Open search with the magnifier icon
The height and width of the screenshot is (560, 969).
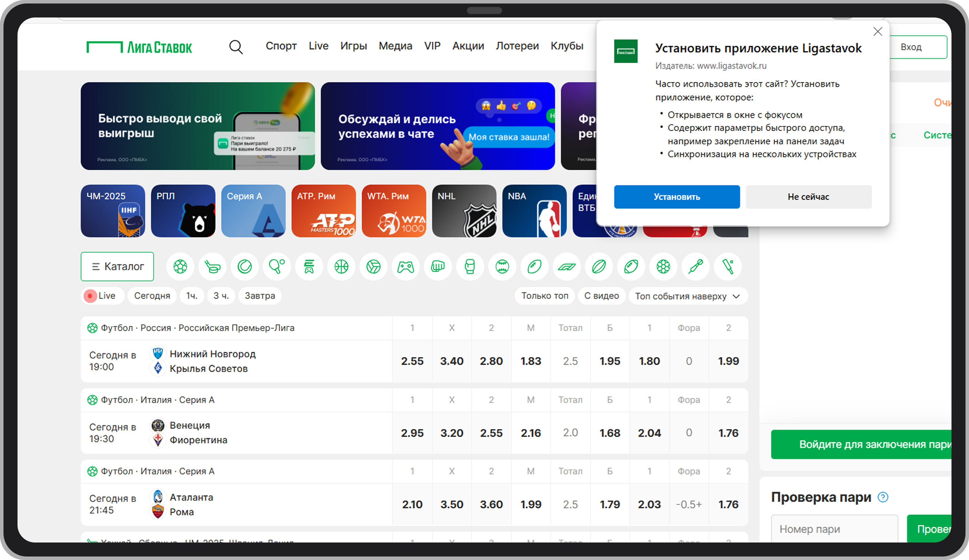click(x=236, y=47)
